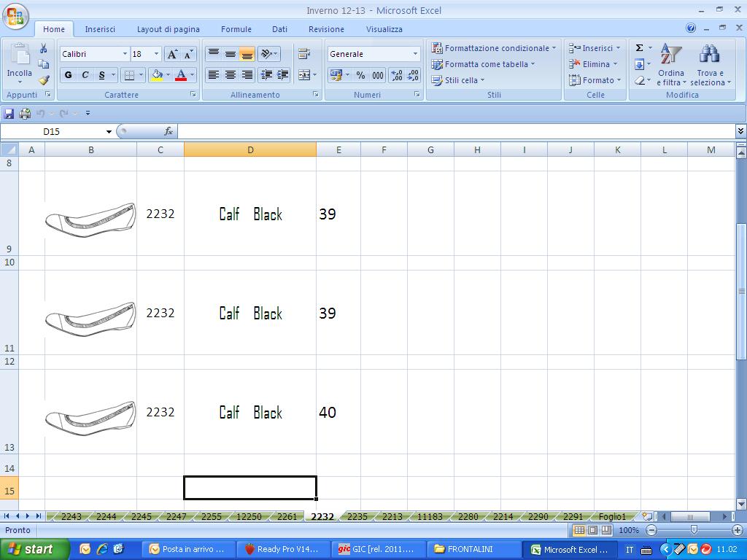The image size is (747, 560).
Task: Switch to Dati ribbon tab
Action: [x=279, y=29]
